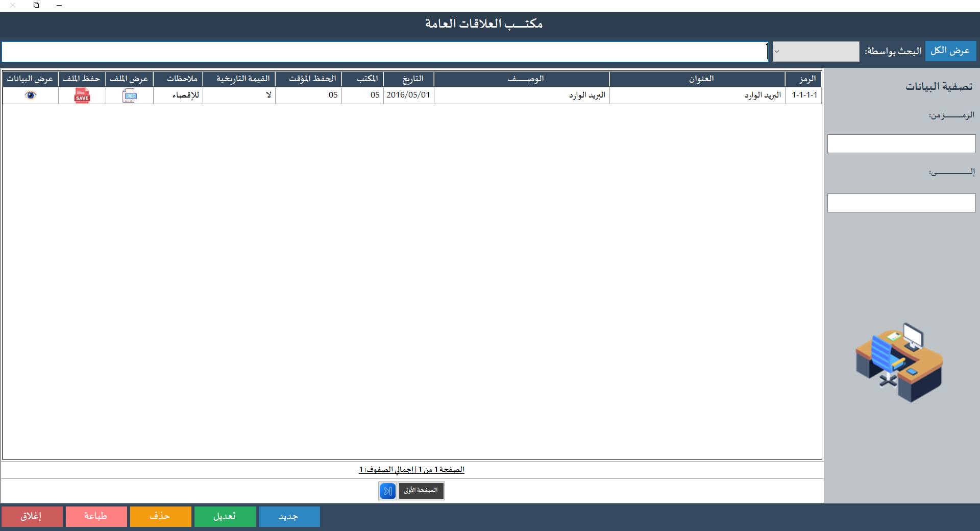Click the eye icon to view record data
Screen dimensions: 980x531
(x=31, y=95)
